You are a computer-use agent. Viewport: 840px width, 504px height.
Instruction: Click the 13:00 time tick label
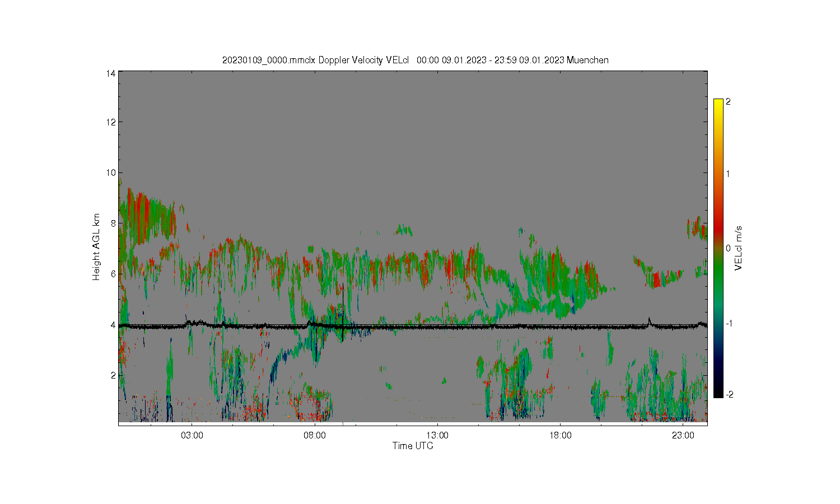click(437, 435)
